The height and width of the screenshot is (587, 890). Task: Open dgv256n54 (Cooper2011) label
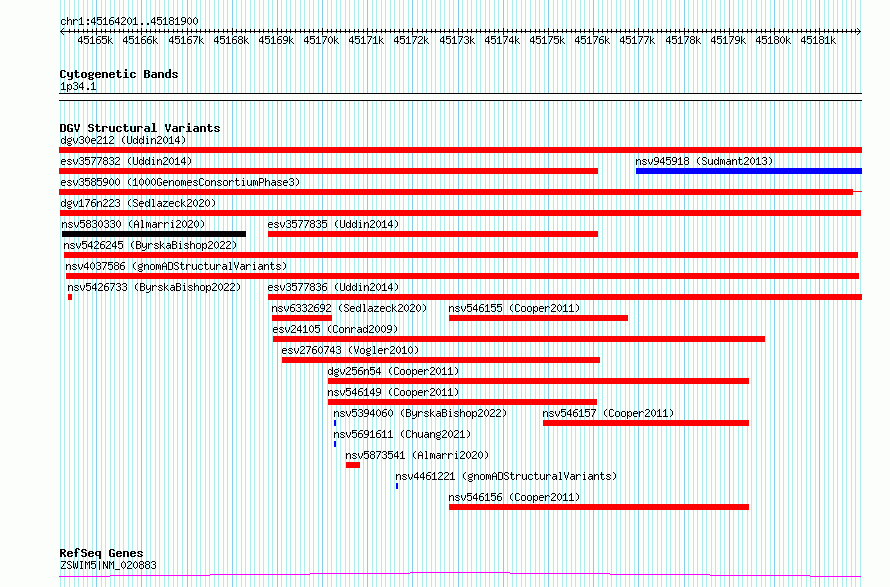click(x=393, y=371)
